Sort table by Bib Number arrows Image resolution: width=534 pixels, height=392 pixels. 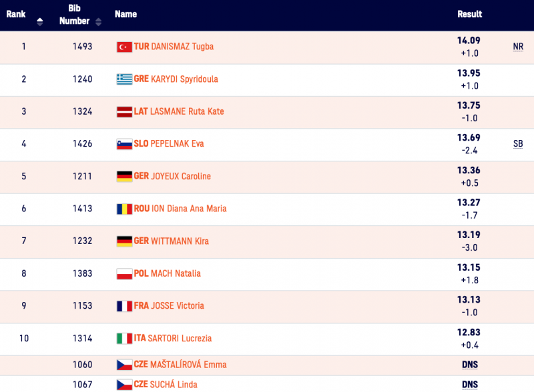(x=99, y=21)
